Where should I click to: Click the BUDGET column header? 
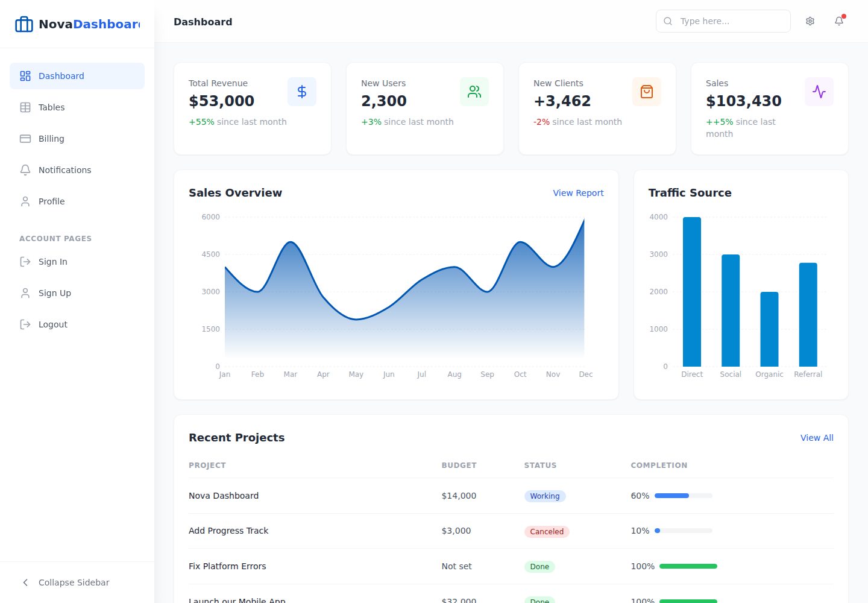click(459, 466)
